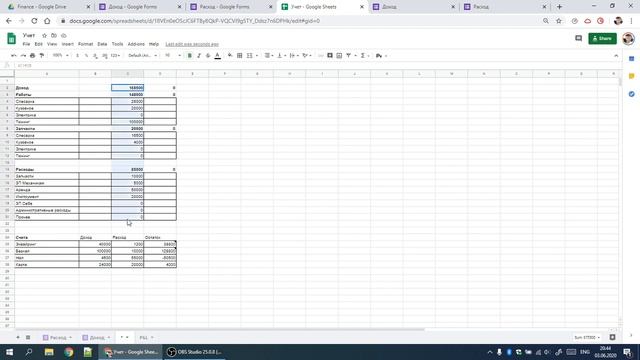Switch to Finance - Google Drive browser tab

[49, 7]
